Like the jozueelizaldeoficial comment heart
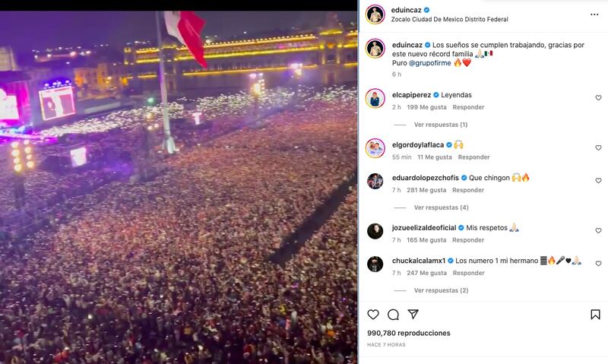Image resolution: width=608 pixels, height=364 pixels. (x=598, y=231)
